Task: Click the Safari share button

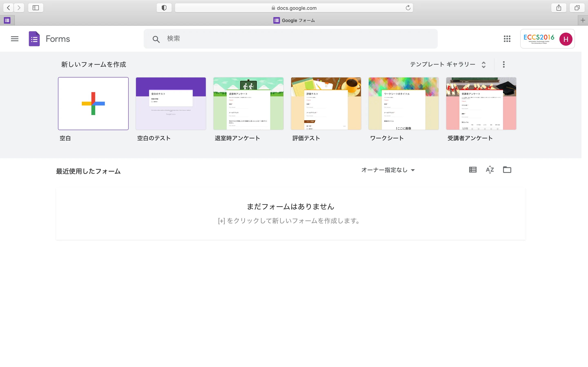Action: pyautogui.click(x=559, y=8)
